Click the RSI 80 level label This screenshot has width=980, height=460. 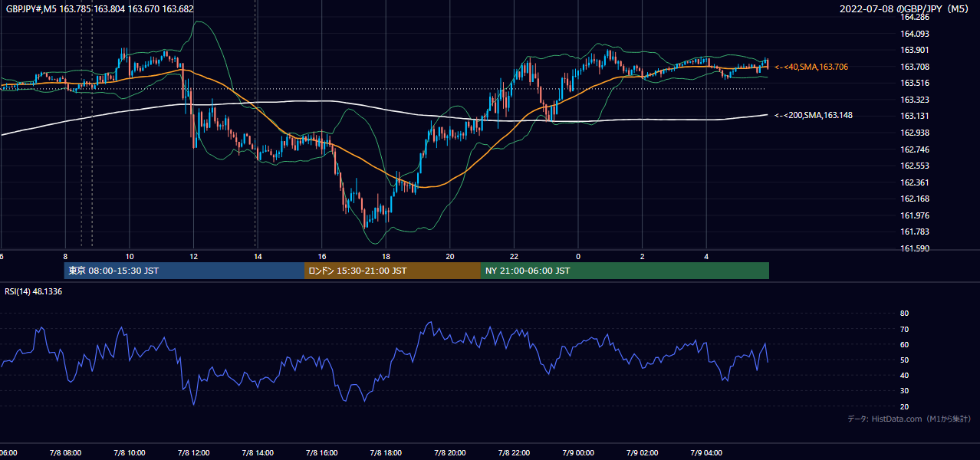(x=904, y=314)
